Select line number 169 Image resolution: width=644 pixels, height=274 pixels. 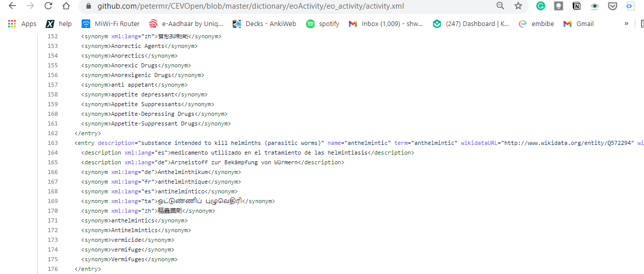(52, 202)
